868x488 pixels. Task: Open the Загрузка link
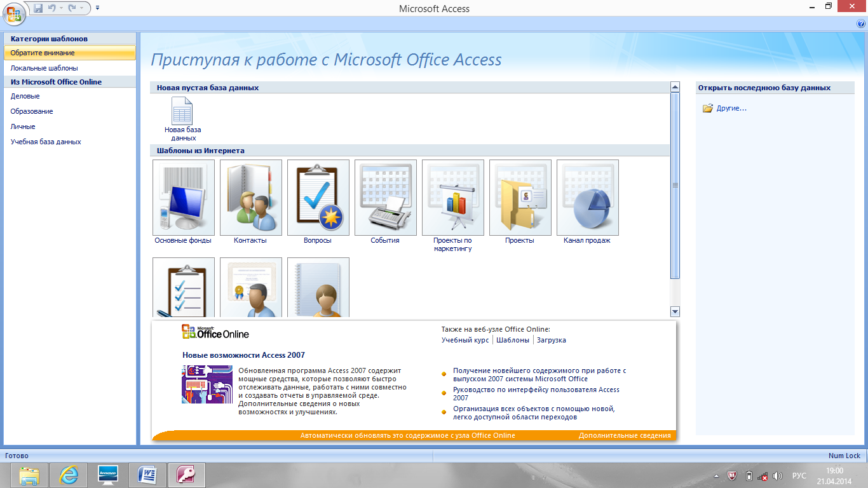(x=552, y=340)
